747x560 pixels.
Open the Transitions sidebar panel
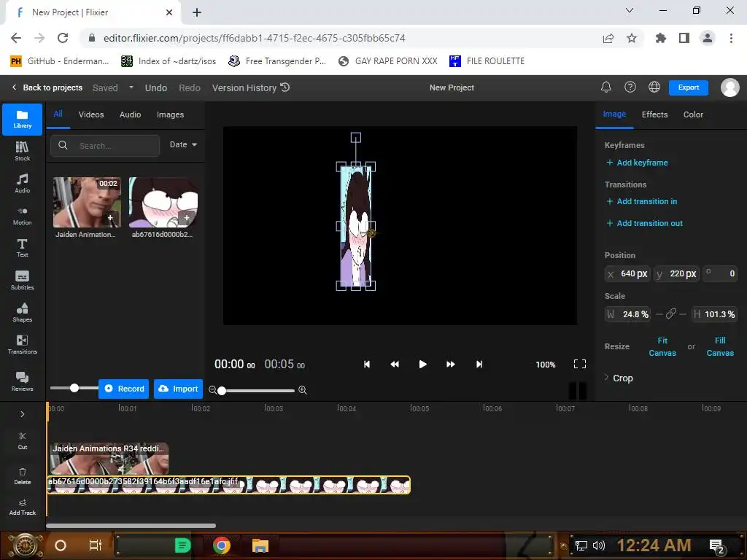pyautogui.click(x=23, y=344)
